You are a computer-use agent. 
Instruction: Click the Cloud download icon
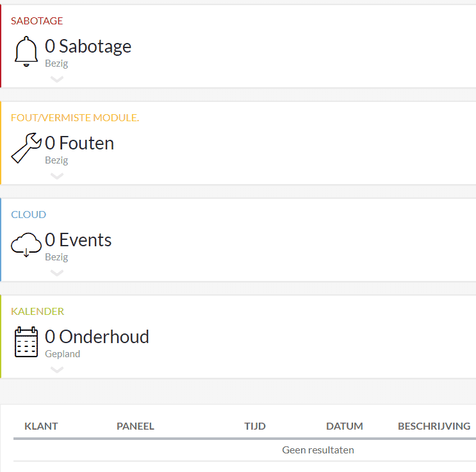click(x=26, y=245)
